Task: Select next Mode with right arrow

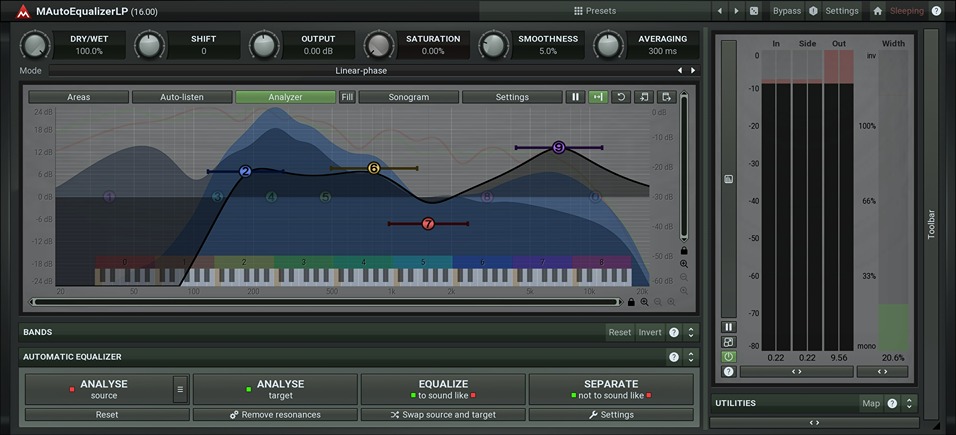Action: (693, 71)
